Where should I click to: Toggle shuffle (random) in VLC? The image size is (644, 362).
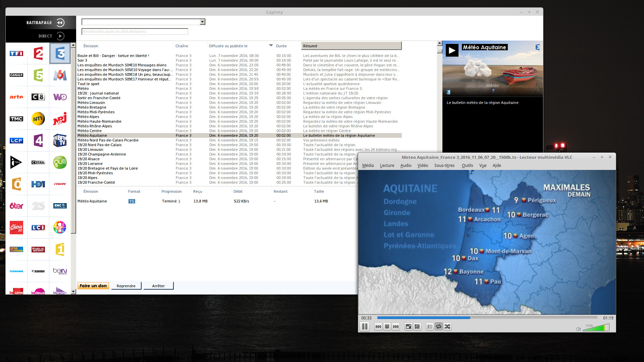tap(447, 326)
